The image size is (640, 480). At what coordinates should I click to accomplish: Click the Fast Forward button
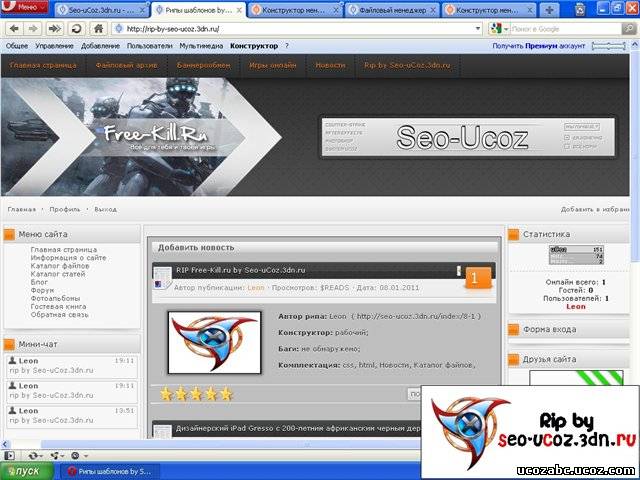[x=55, y=29]
